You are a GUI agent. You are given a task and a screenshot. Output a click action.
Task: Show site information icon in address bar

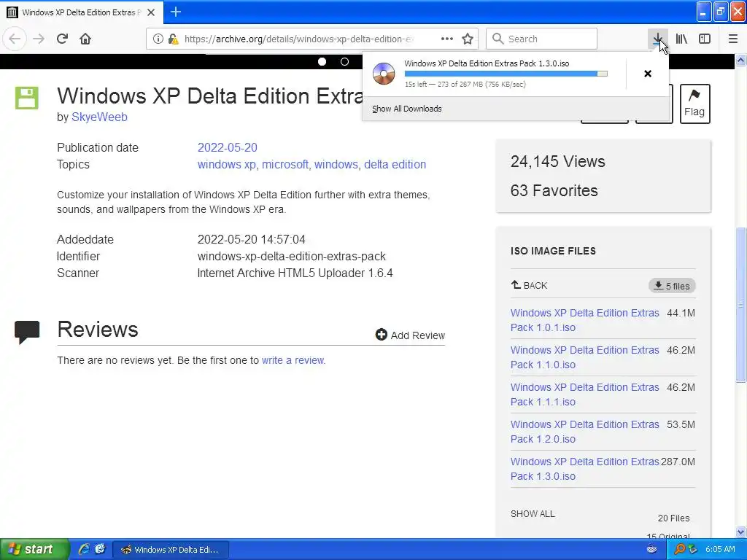[158, 39]
